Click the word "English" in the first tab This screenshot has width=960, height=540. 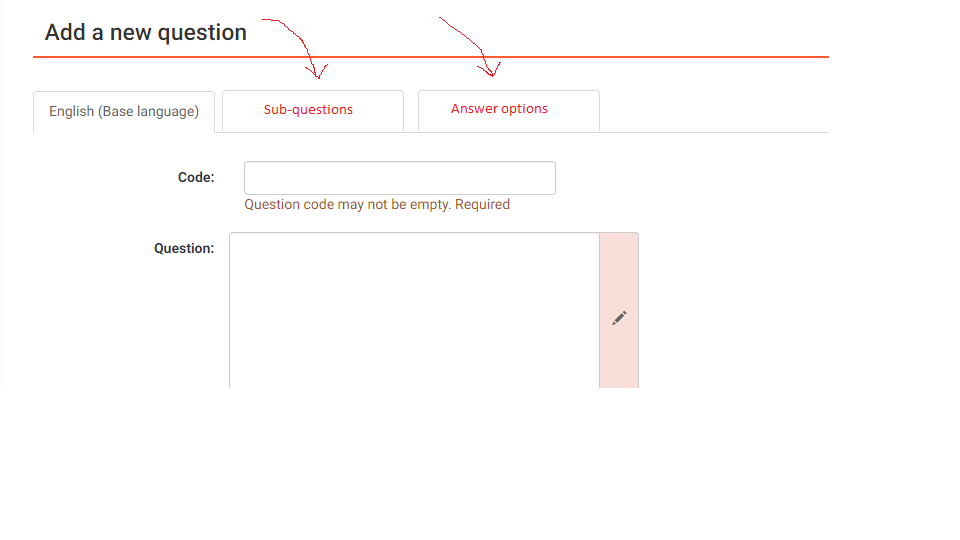71,112
